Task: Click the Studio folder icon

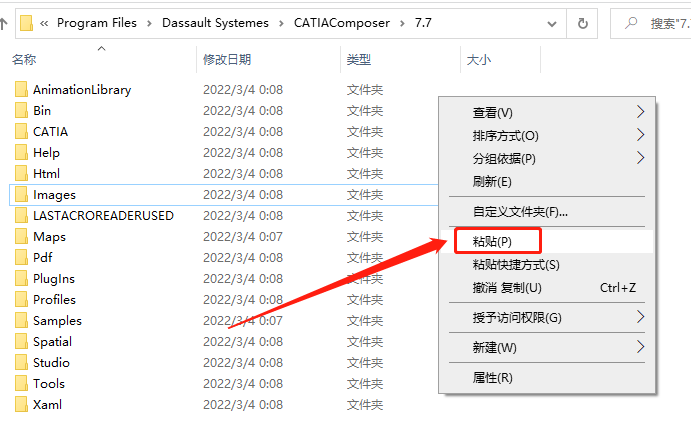Action: tap(21, 362)
